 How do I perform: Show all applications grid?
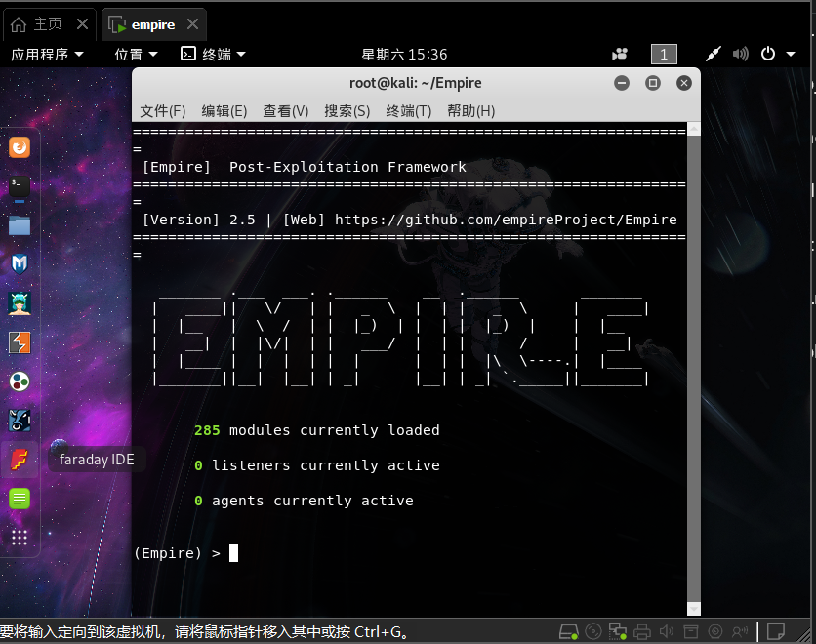tap(20, 538)
